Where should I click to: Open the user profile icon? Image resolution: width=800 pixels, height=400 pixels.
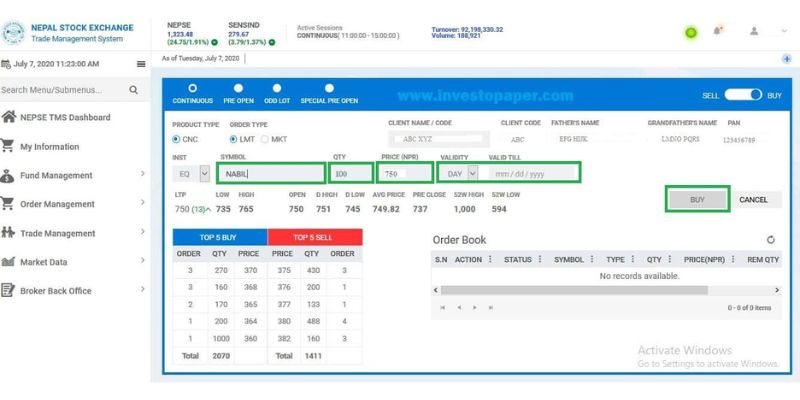(754, 31)
